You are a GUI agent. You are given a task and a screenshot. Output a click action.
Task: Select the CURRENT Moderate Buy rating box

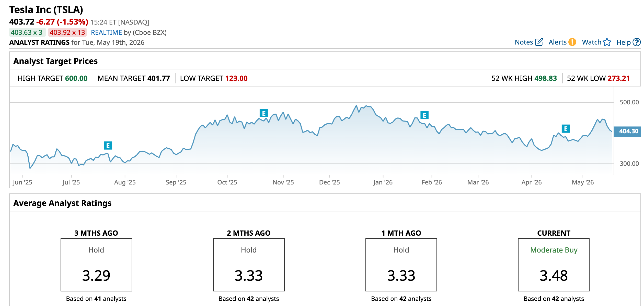(554, 265)
